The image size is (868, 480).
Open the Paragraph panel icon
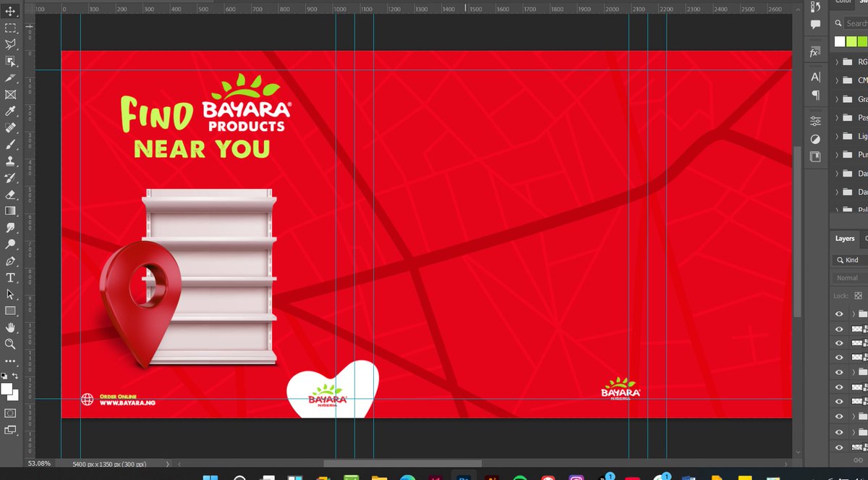click(815, 95)
